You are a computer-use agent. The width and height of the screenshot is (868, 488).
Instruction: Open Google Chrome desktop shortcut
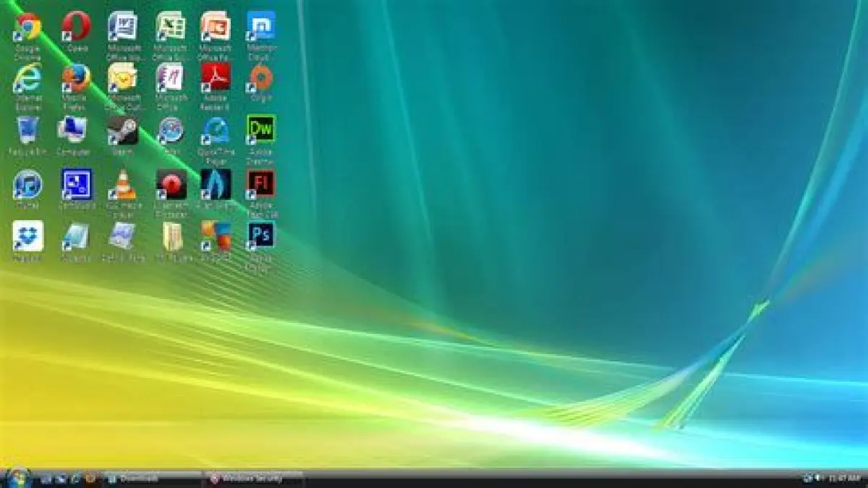(x=28, y=28)
